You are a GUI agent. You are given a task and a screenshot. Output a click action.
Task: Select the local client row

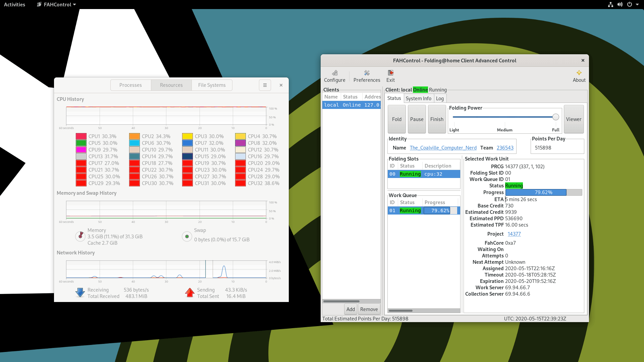[351, 105]
